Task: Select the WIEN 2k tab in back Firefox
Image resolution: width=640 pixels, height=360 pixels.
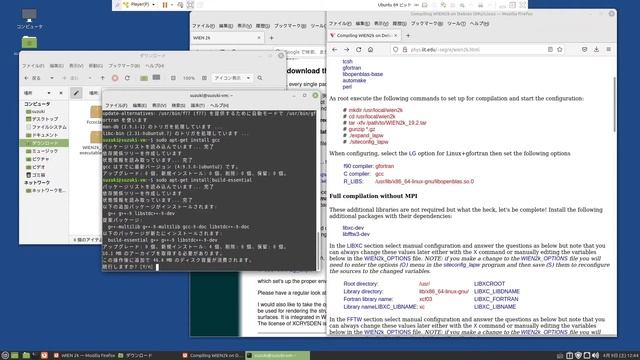Action: pos(227,38)
